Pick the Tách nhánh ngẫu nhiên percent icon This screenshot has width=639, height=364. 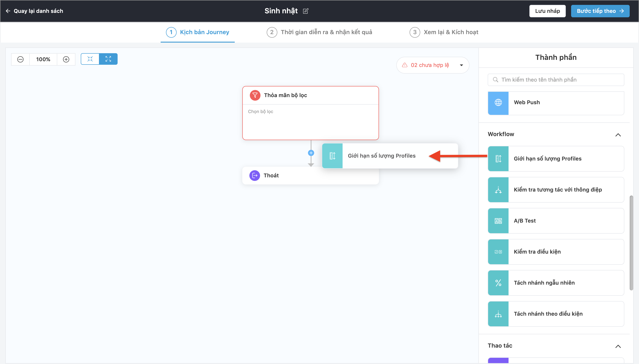tap(498, 283)
